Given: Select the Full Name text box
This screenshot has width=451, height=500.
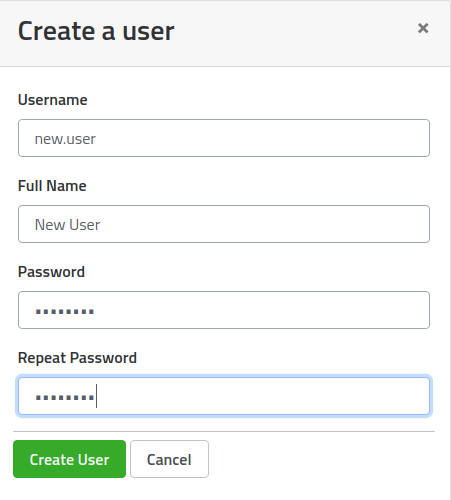Looking at the screenshot, I should pos(224,224).
